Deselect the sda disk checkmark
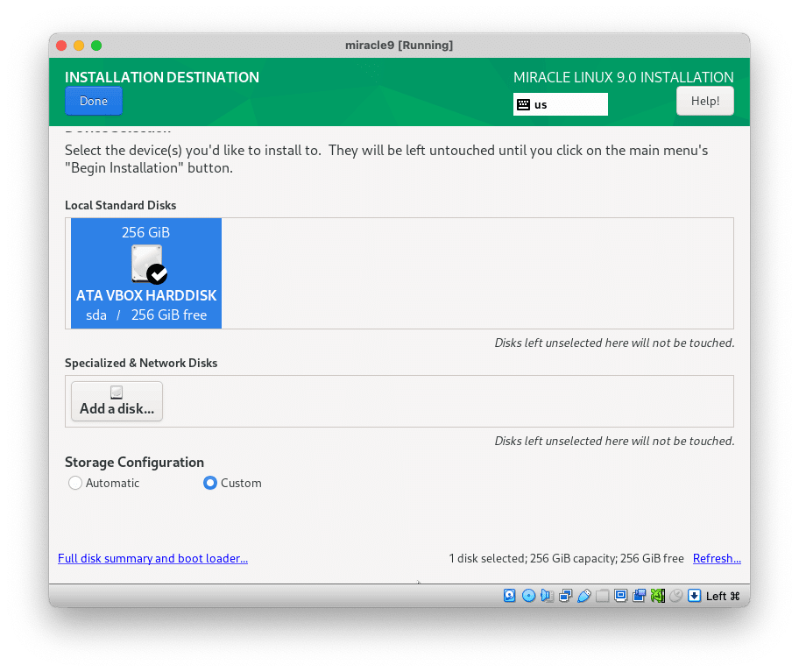This screenshot has width=799, height=672. pyautogui.click(x=158, y=274)
